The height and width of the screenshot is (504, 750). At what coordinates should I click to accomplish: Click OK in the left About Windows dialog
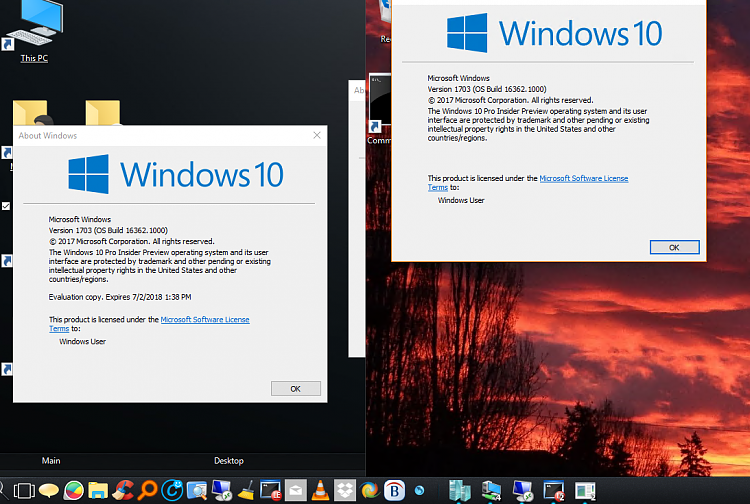click(x=296, y=389)
